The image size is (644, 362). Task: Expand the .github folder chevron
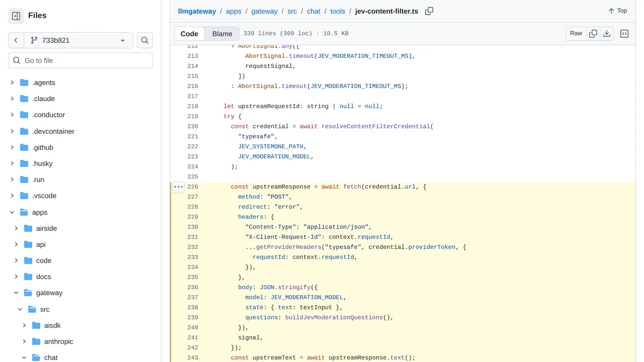[x=12, y=147]
